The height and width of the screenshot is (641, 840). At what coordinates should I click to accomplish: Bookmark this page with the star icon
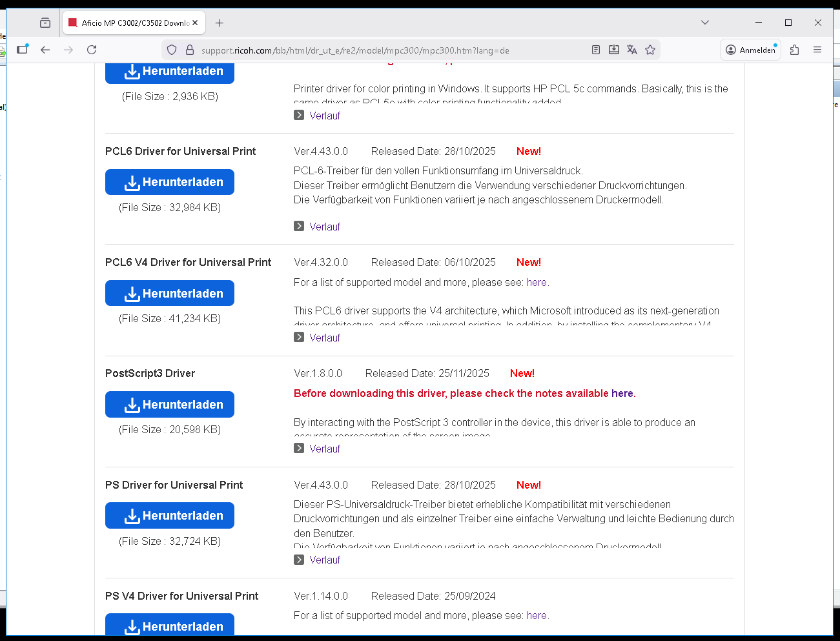coord(650,50)
